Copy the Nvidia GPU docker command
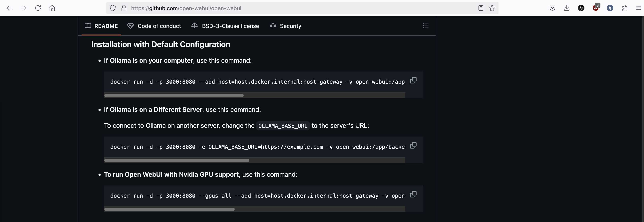The width and height of the screenshot is (644, 222). pyautogui.click(x=413, y=194)
